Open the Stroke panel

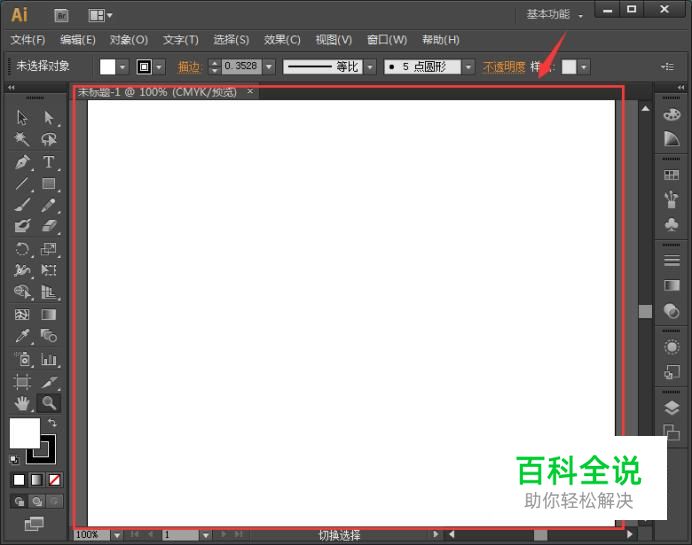672,261
